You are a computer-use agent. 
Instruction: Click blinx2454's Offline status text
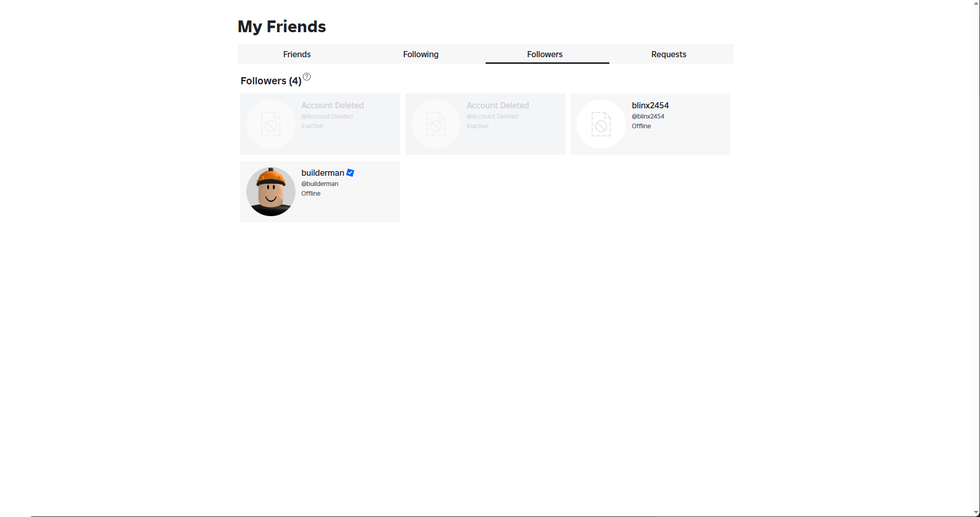[x=641, y=126]
